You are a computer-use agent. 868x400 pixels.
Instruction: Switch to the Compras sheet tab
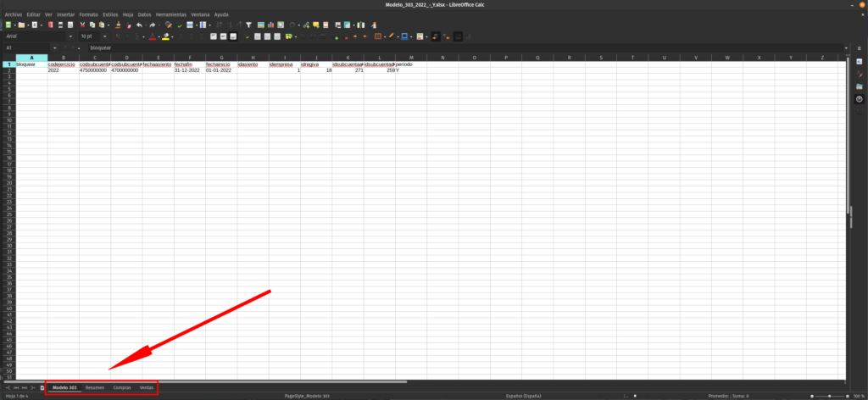coord(122,387)
